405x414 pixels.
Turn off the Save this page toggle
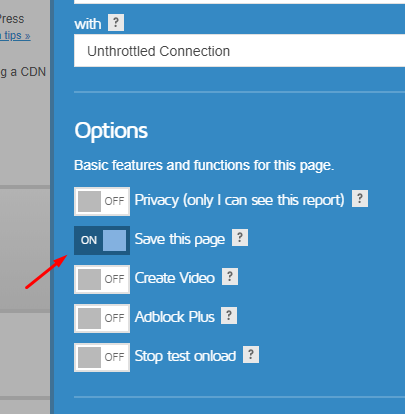(102, 240)
